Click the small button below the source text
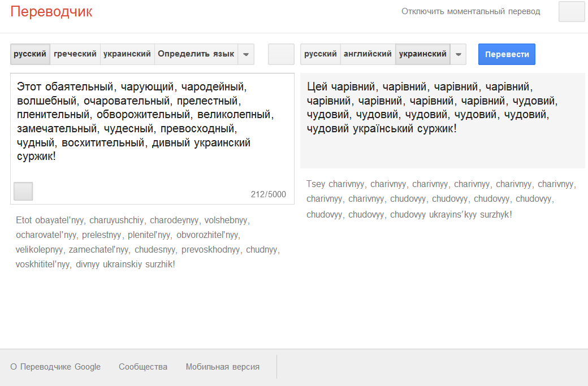588x386 pixels. (x=23, y=191)
